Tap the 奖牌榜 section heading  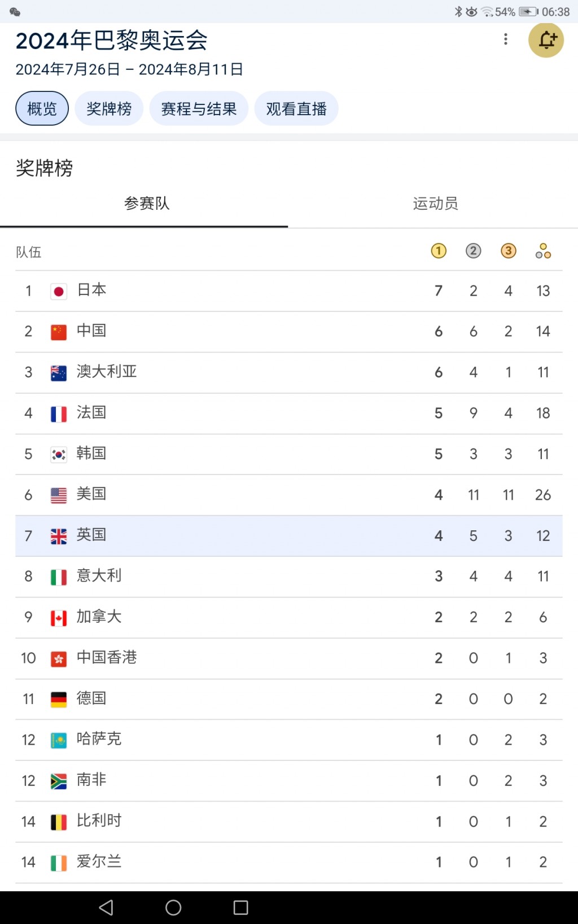[x=45, y=168]
